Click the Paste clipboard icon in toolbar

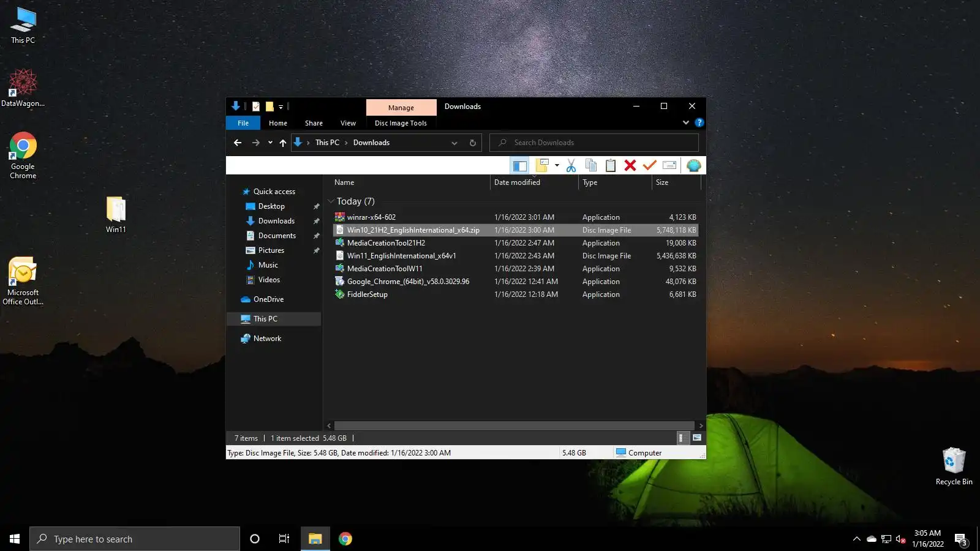pyautogui.click(x=611, y=165)
